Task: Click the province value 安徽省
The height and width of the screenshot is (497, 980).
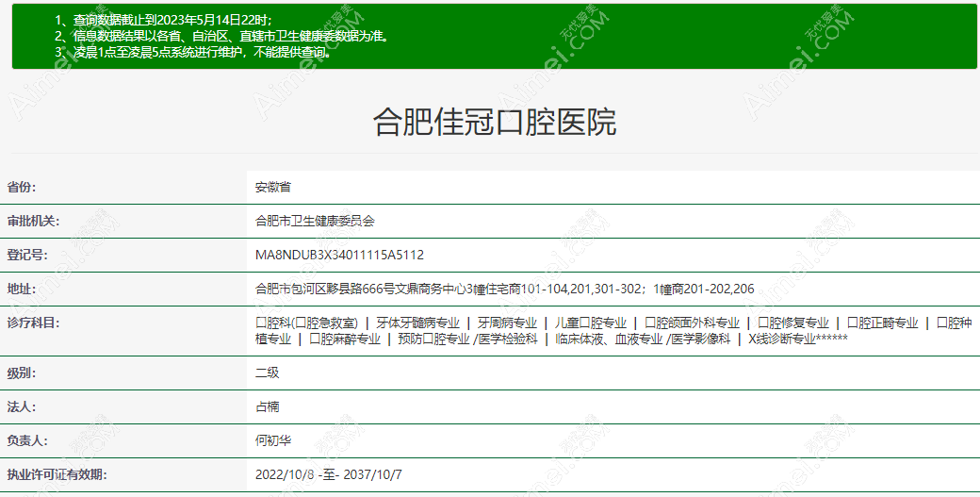Action: pyautogui.click(x=273, y=187)
